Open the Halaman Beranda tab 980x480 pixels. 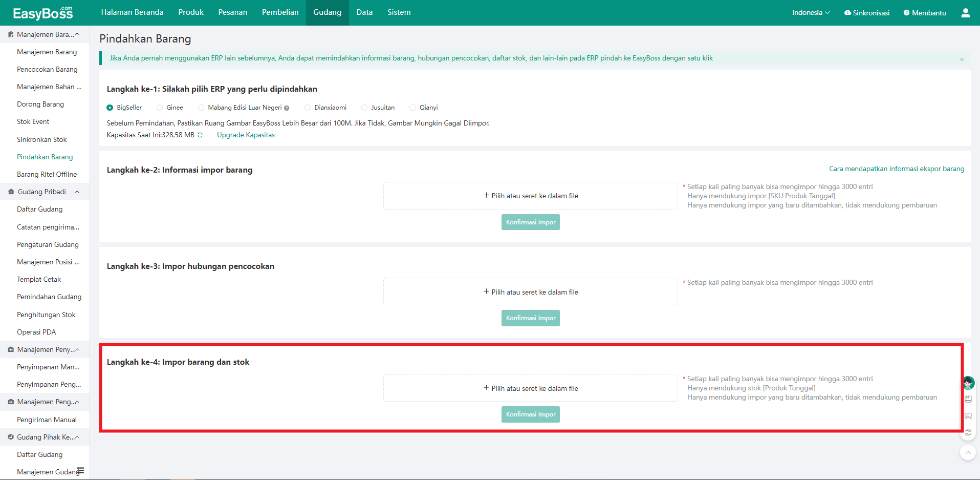click(x=132, y=12)
